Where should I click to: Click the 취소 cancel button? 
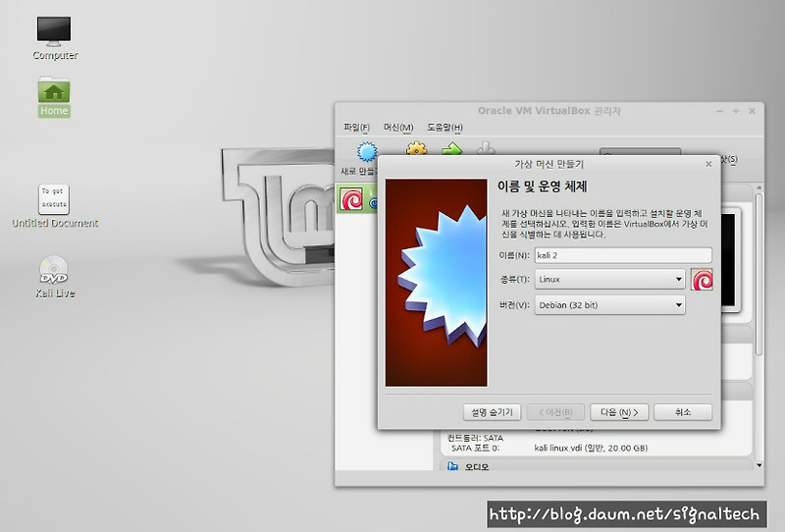pos(683,412)
